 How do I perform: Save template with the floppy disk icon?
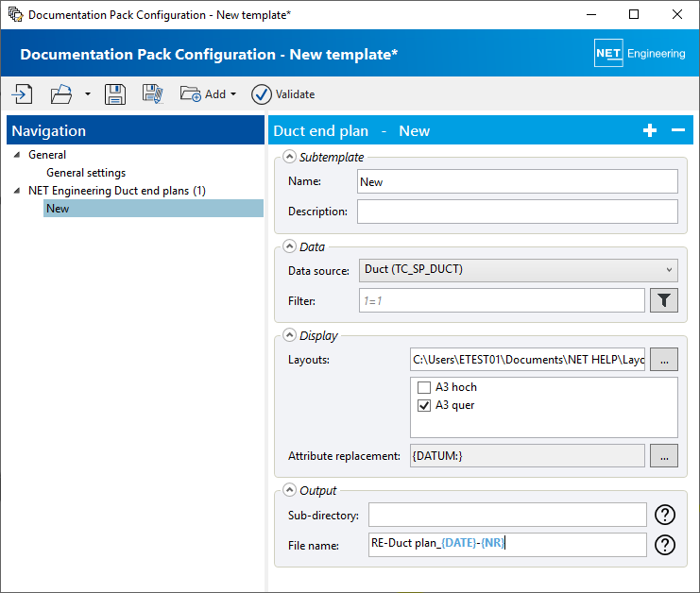pyautogui.click(x=115, y=94)
